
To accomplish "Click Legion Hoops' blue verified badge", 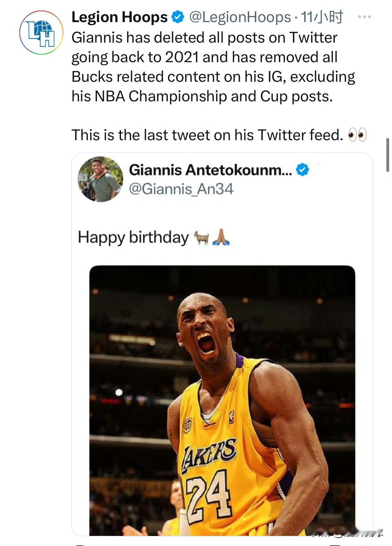I will click(178, 17).
